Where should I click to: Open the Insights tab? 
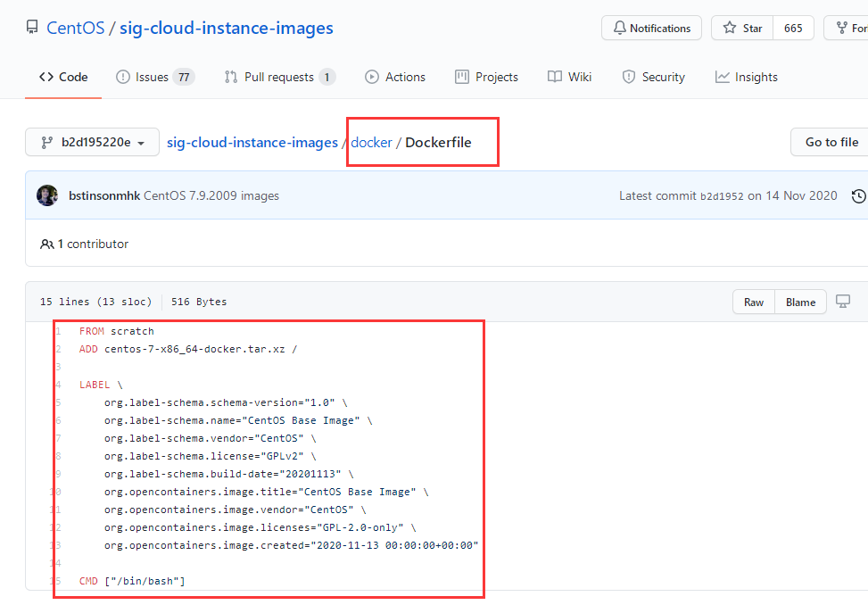pos(746,77)
